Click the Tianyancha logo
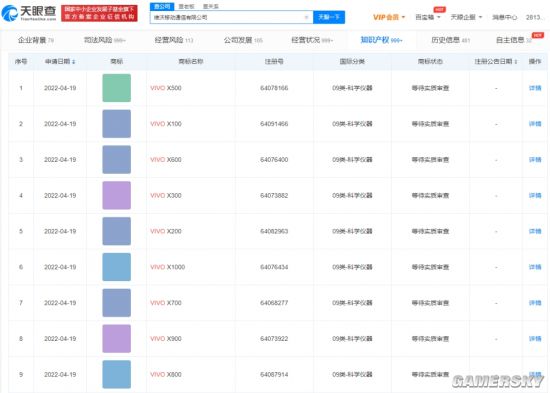The image size is (550, 393). (x=29, y=13)
